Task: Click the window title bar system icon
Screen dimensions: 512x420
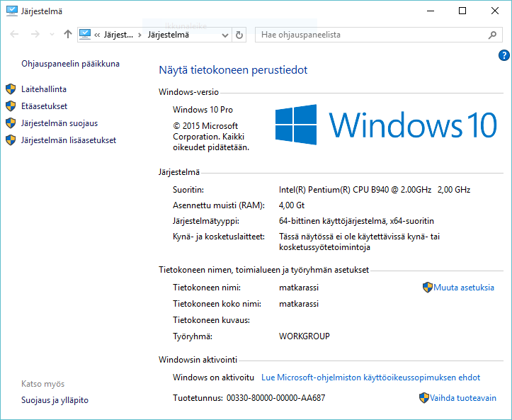Action: 12,11
